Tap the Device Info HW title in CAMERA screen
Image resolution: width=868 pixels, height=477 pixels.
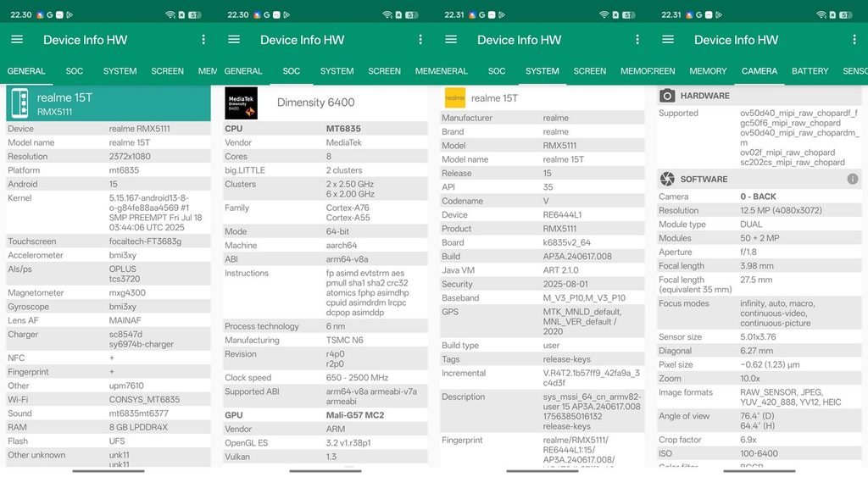(x=737, y=40)
